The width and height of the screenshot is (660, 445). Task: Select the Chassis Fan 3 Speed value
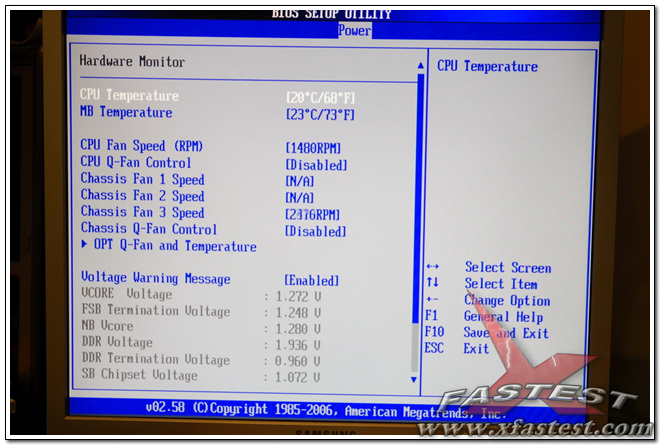pyautogui.click(x=313, y=214)
